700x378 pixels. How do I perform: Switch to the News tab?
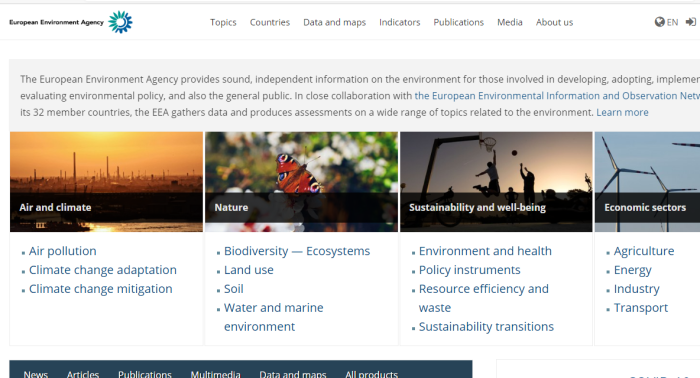[x=36, y=374]
